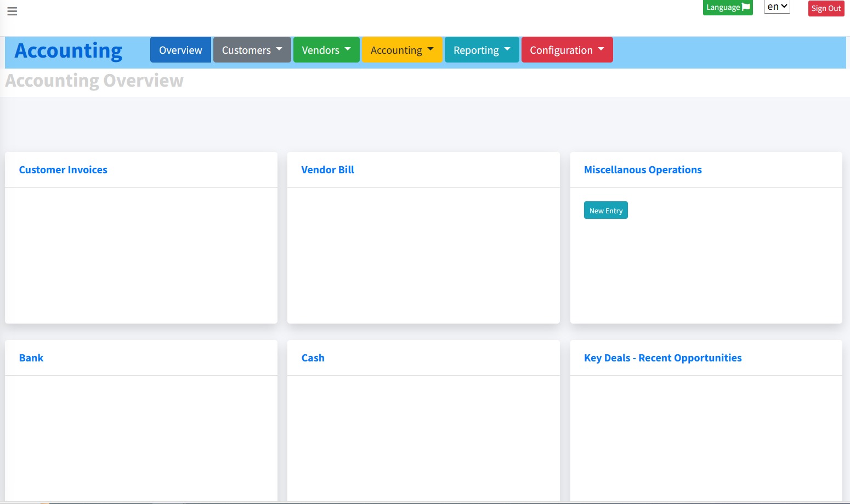Click the Sign Out button
The image size is (850, 504).
tap(826, 8)
